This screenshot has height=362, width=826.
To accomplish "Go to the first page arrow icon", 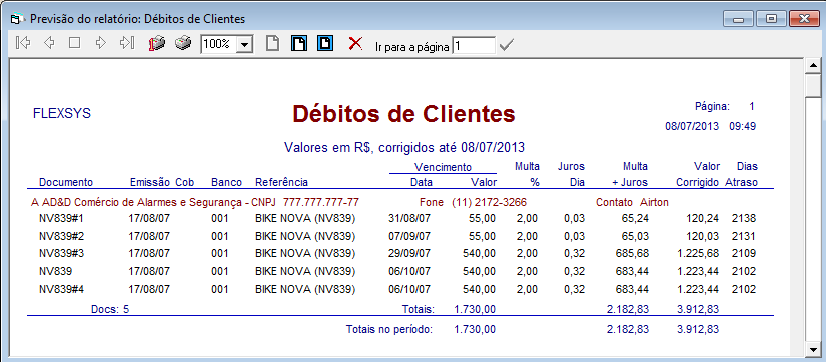I will tap(23, 43).
